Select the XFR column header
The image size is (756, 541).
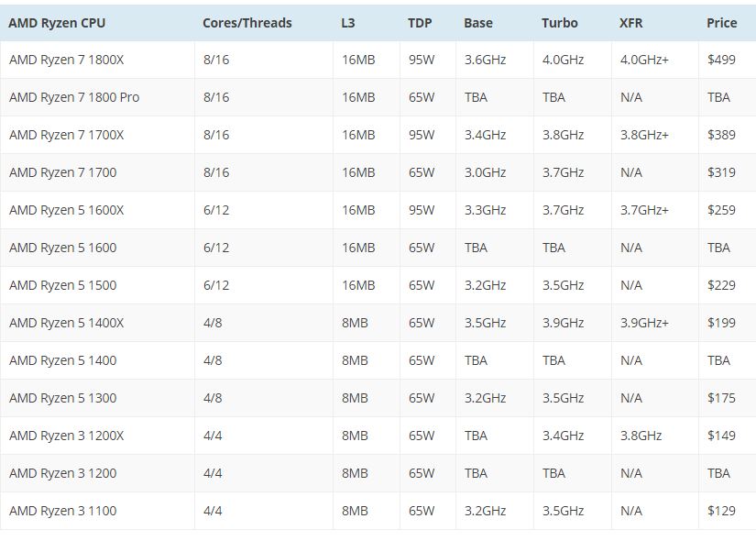pyautogui.click(x=630, y=23)
